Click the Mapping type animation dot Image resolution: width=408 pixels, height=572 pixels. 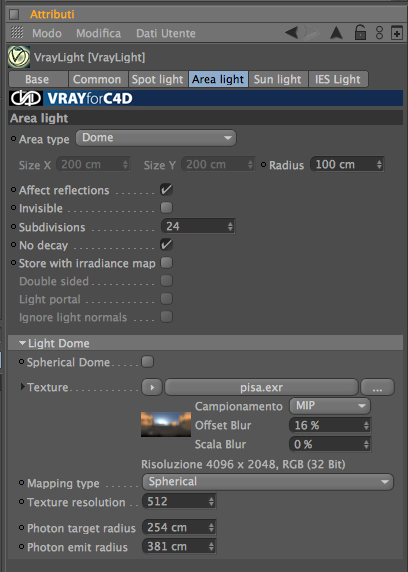click(x=22, y=483)
